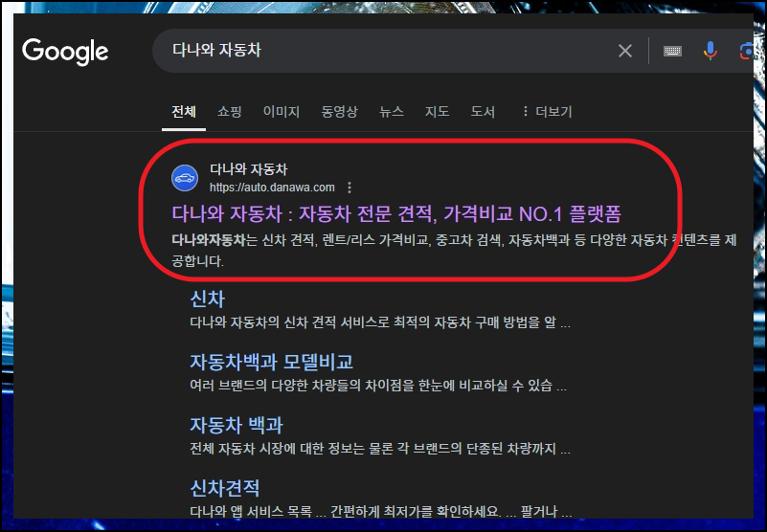Click description starting 다나와자동차는 신차 견적
The image size is (767, 532).
point(454,250)
